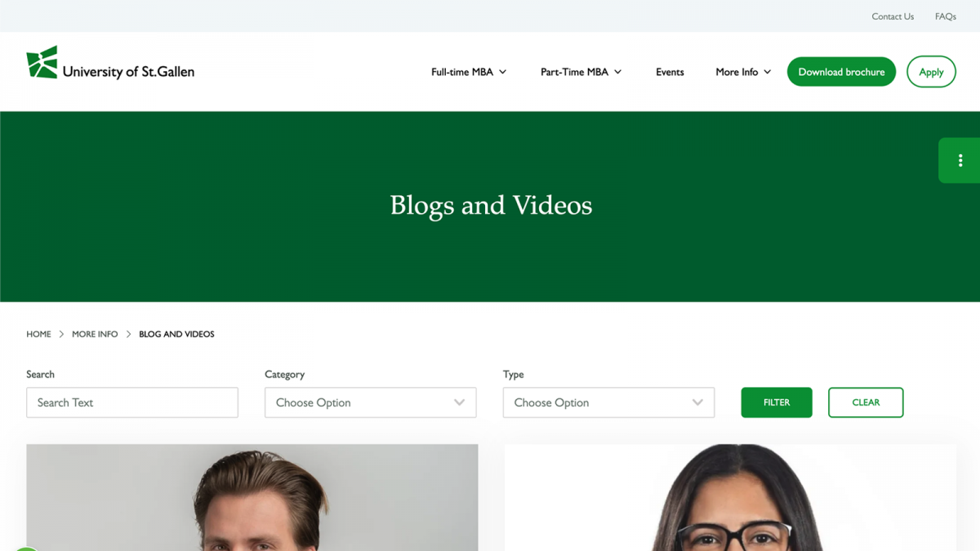Image resolution: width=980 pixels, height=551 pixels.
Task: Click the Apply button
Action: click(x=931, y=72)
